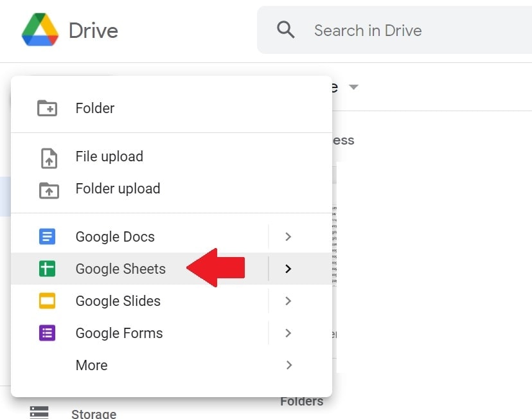The image size is (532, 419).
Task: Click the search magnifier icon
Action: coord(285,30)
